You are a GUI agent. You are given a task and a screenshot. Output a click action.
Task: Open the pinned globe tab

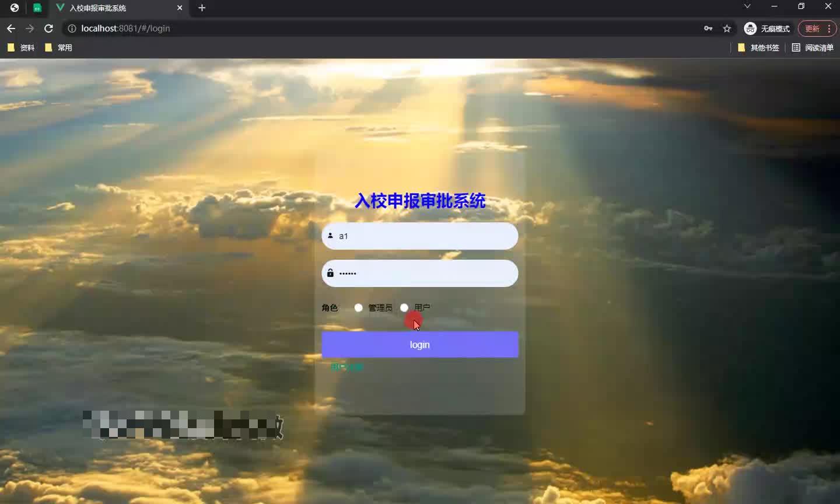point(15,8)
